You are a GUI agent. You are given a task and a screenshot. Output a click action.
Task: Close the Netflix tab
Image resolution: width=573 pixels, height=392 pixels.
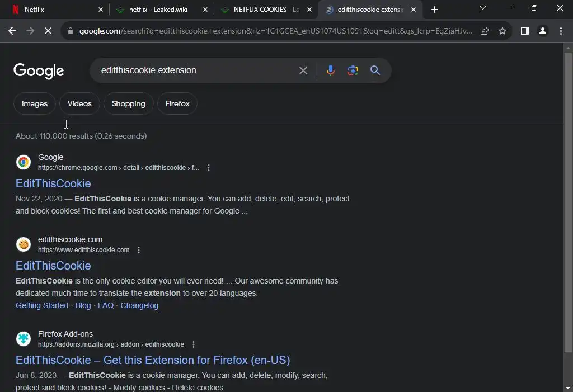pyautogui.click(x=101, y=10)
